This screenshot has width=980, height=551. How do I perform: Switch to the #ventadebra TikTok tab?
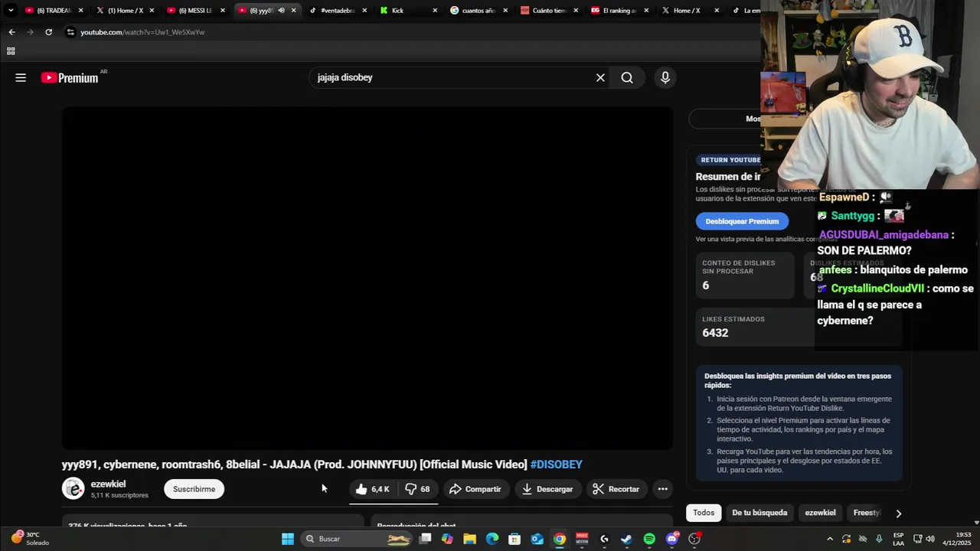click(x=337, y=11)
